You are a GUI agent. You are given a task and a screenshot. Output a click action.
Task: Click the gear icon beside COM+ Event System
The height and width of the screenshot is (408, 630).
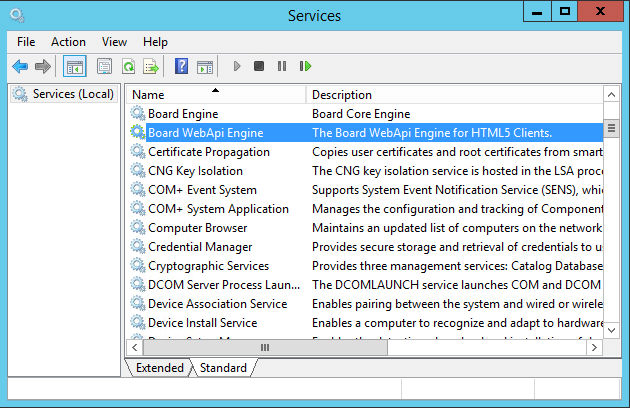click(138, 189)
